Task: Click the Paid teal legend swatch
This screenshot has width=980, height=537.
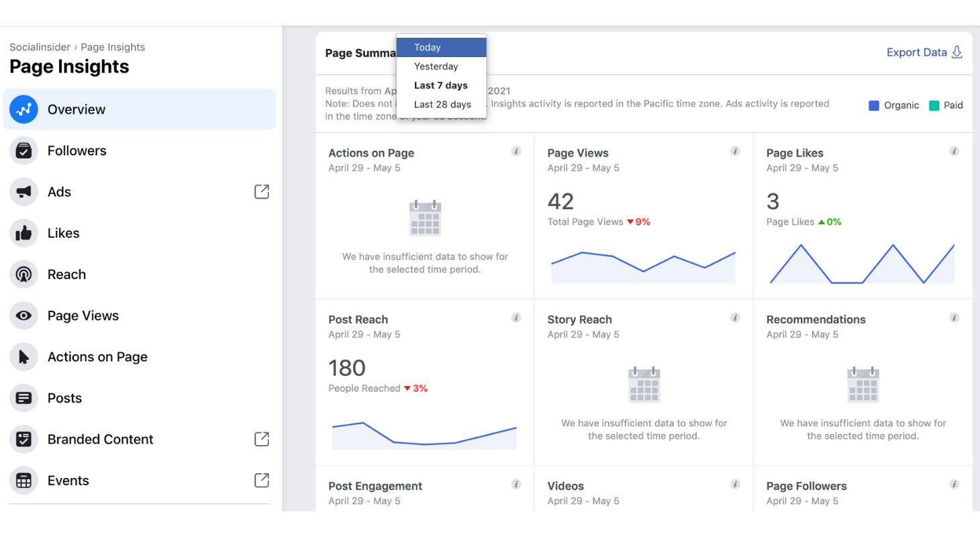Action: click(934, 105)
